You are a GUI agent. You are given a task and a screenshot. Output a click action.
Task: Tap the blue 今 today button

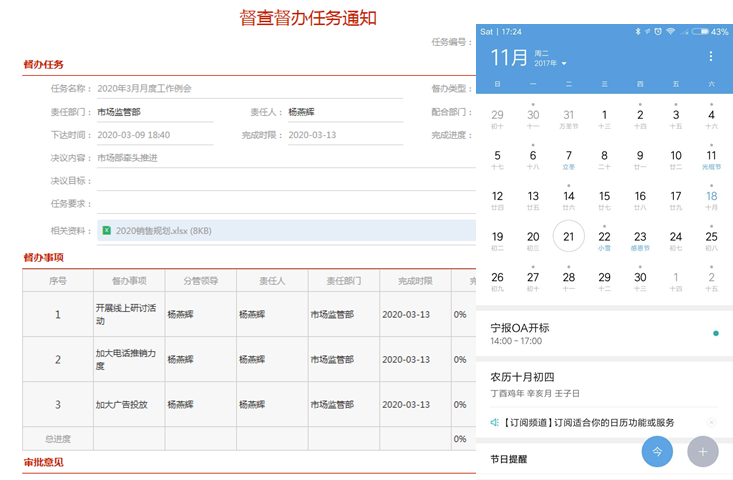[657, 452]
